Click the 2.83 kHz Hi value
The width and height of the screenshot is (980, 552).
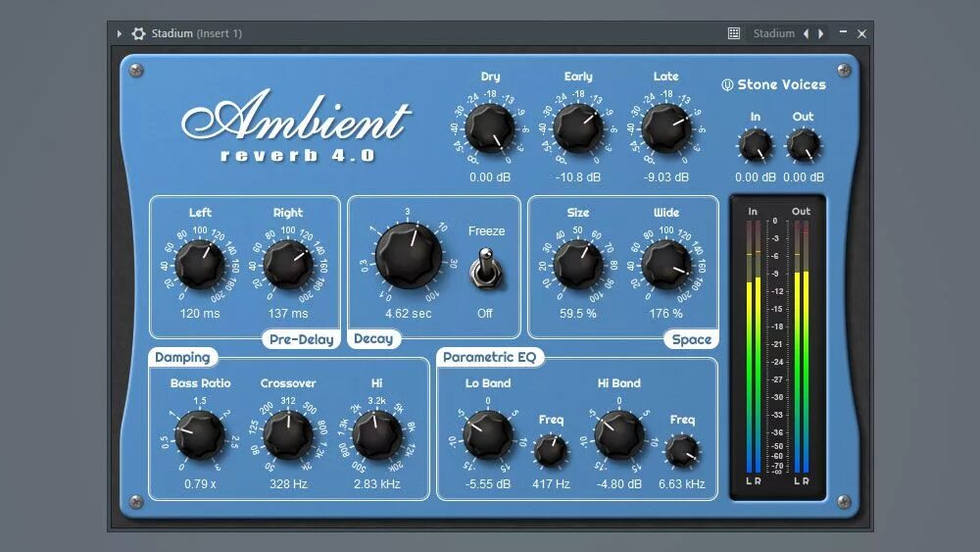(377, 484)
